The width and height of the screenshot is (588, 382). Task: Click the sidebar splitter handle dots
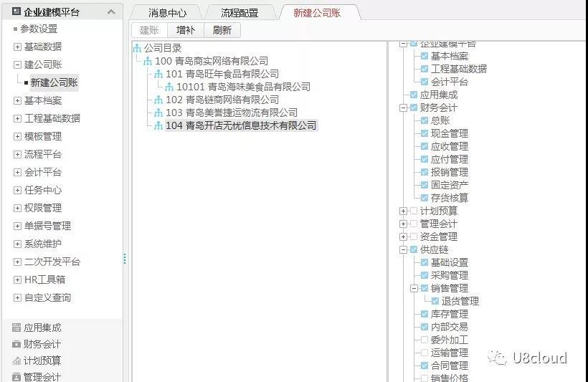(125, 259)
